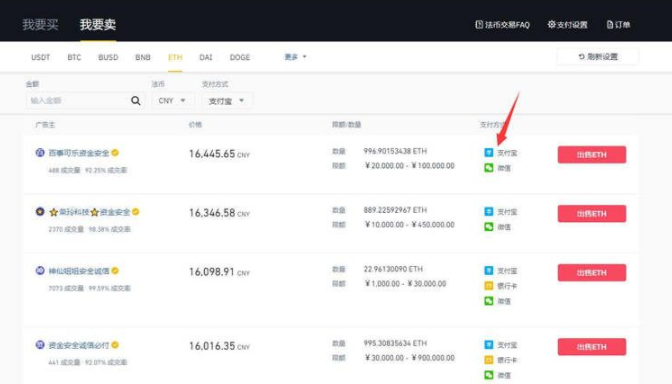Open the 法币交易FAQ help link

click(x=502, y=25)
